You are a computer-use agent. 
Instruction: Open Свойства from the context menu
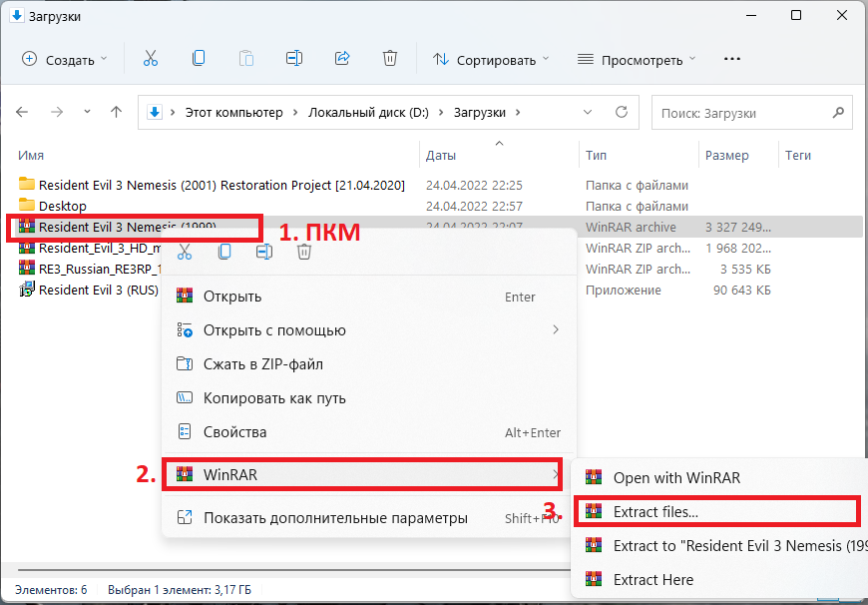coord(369,431)
